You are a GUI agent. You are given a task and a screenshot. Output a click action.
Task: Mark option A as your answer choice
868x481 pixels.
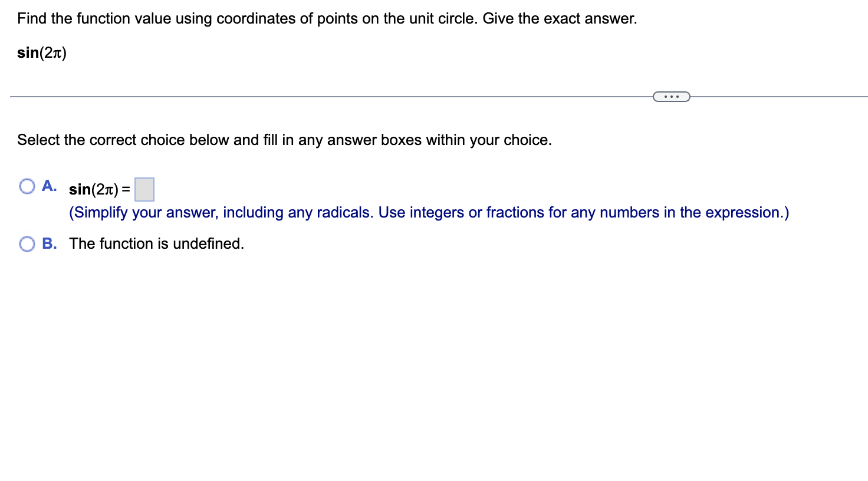(x=27, y=186)
